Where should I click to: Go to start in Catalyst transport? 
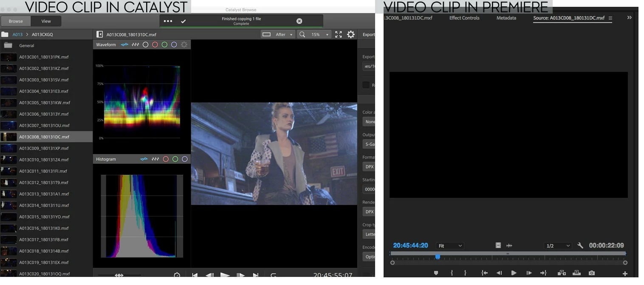tap(195, 275)
